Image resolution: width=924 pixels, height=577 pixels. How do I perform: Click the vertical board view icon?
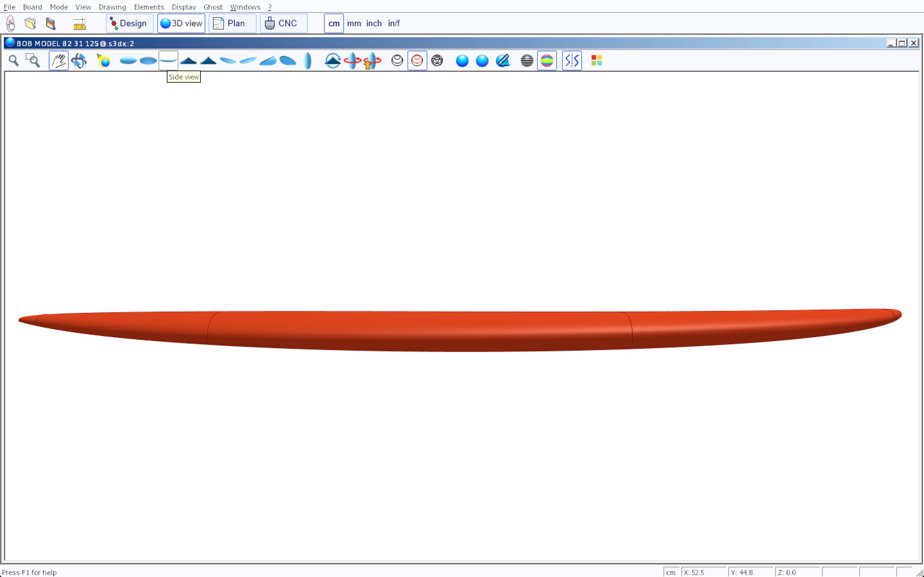tap(308, 61)
